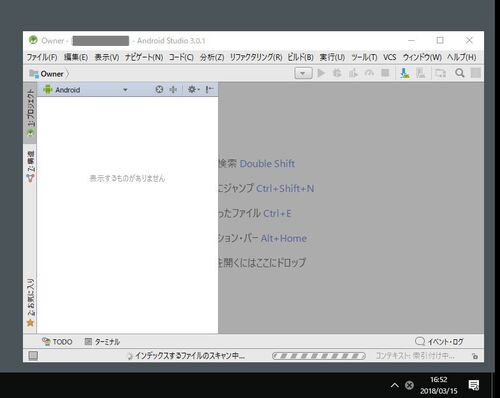
Task: Hide the project panel via hide icon
Action: coord(209,89)
